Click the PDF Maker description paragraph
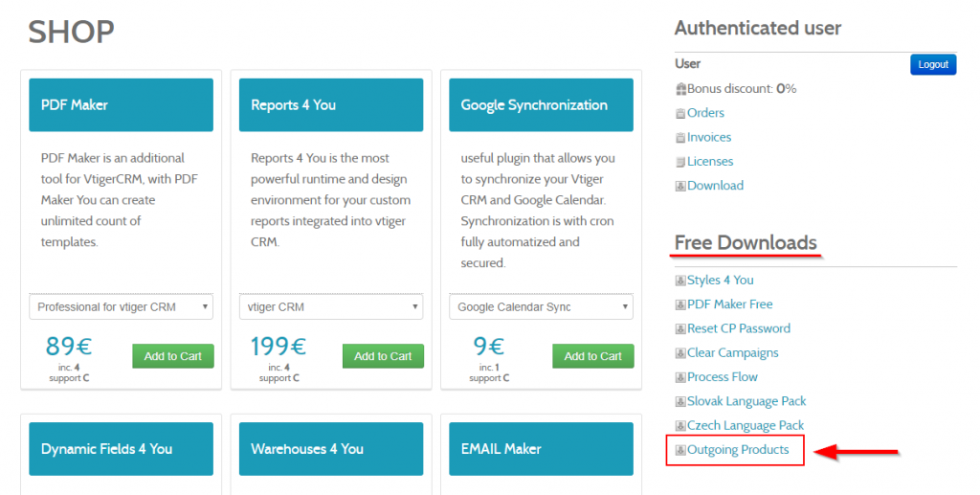The image size is (980, 495). [x=120, y=200]
